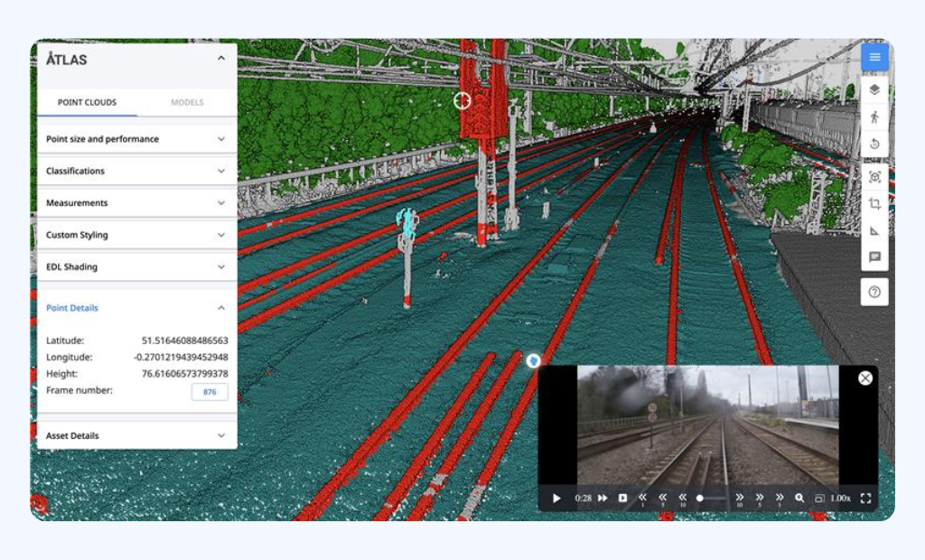The width and height of the screenshot is (925, 560).
Task: Open the comment annotation tool
Action: point(874,257)
